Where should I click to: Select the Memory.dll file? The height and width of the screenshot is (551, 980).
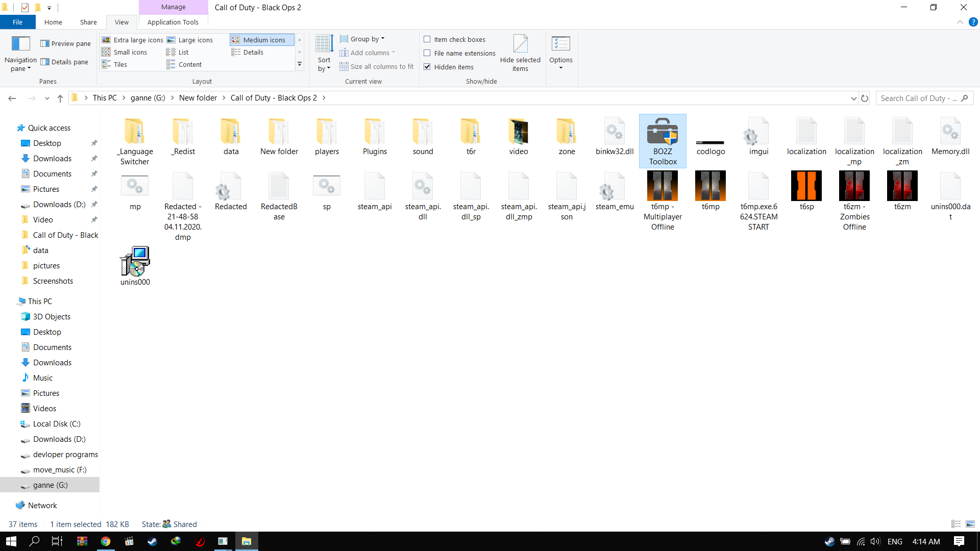click(950, 136)
